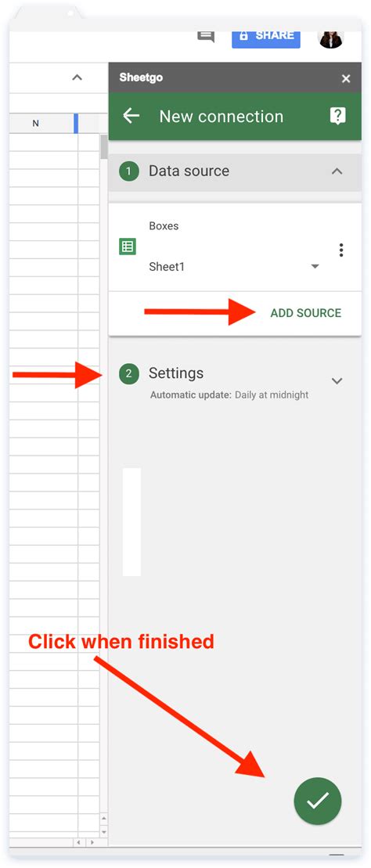Image resolution: width=371 pixels, height=868 pixels.
Task: Go back using the New connection arrow
Action: 131,116
